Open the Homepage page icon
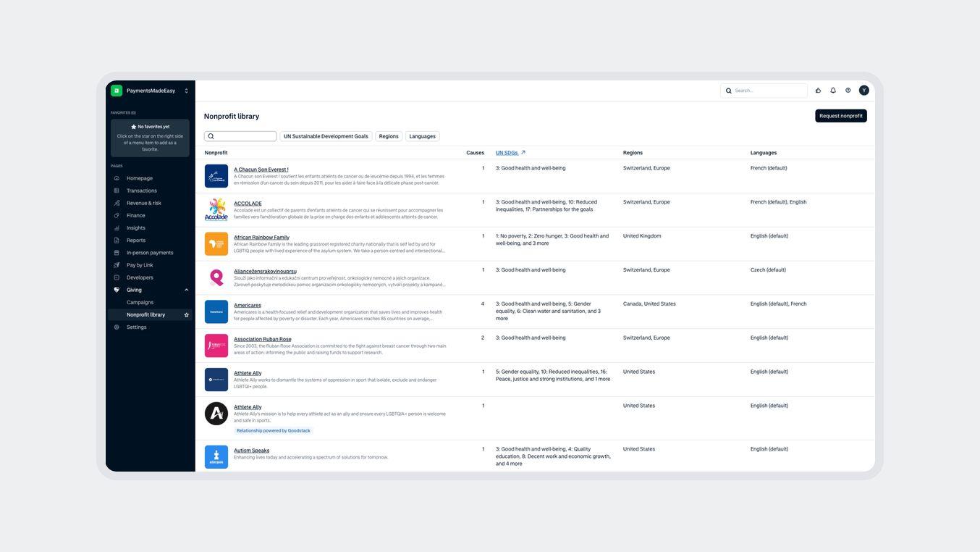Screen dimensions: 980x552 point(115,177)
